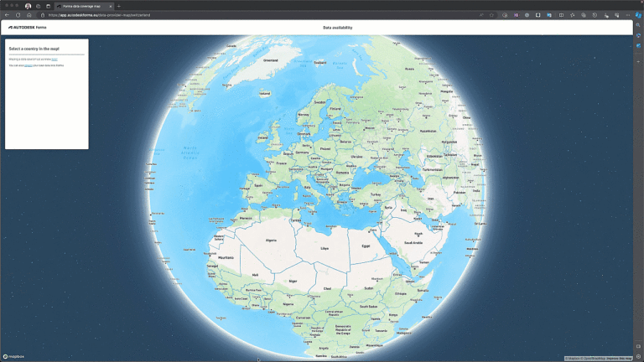Select Libya on the globe
The width and height of the screenshot is (644, 362).
click(x=325, y=248)
